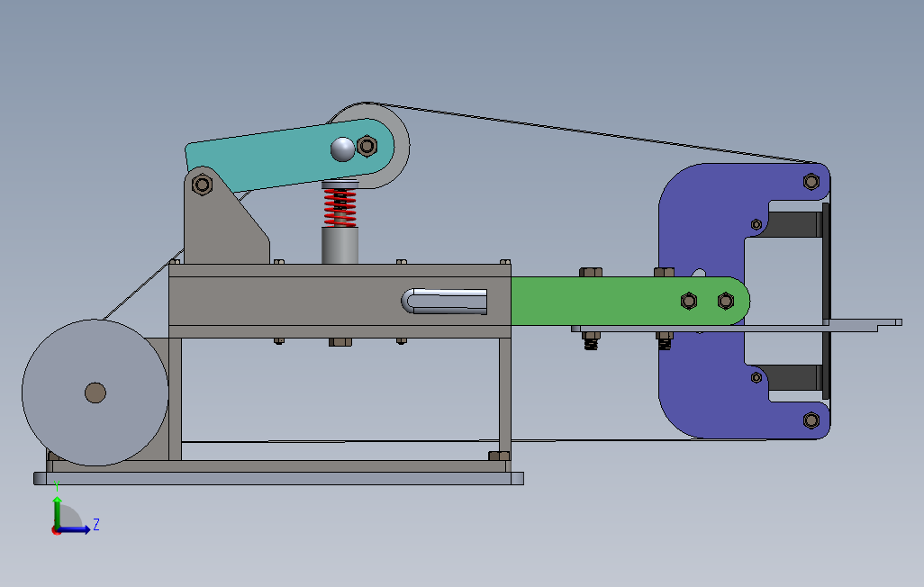
Task: Click the green Y axis of triad
Action: (57, 511)
